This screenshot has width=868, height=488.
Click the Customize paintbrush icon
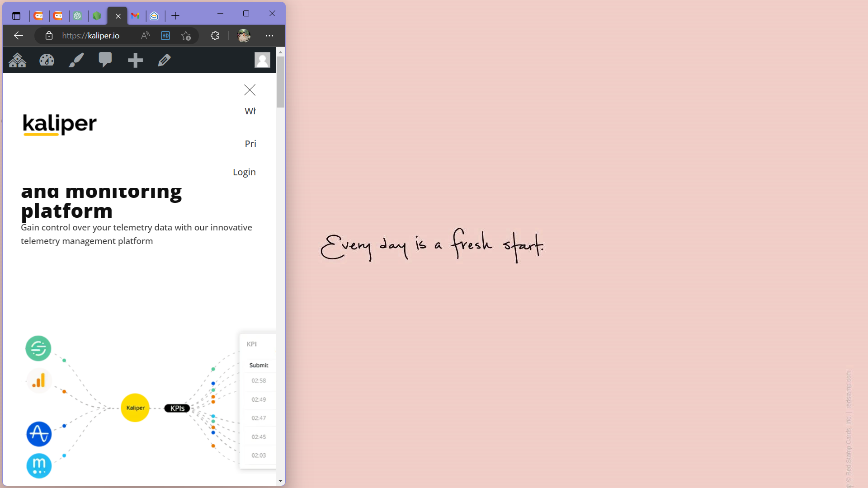pos(76,60)
